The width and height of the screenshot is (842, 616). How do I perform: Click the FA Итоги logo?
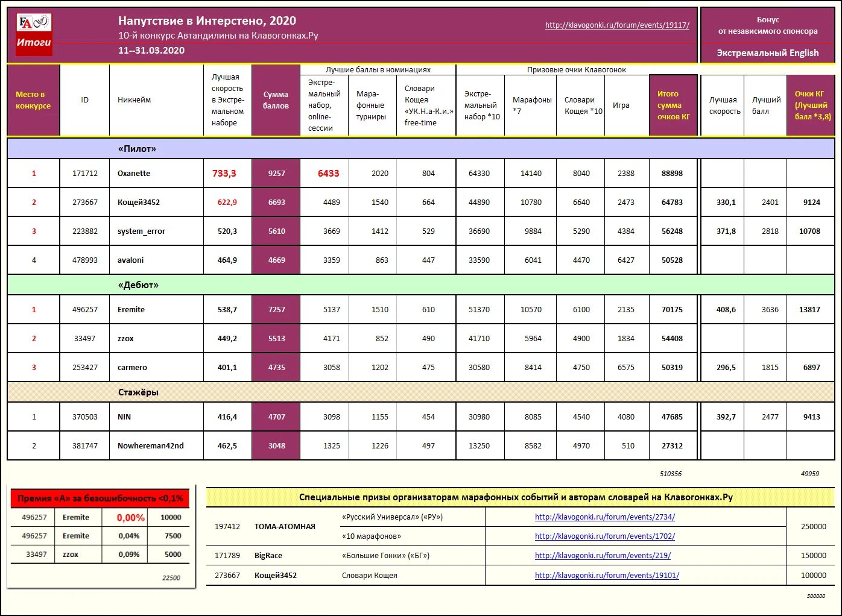pos(34,35)
